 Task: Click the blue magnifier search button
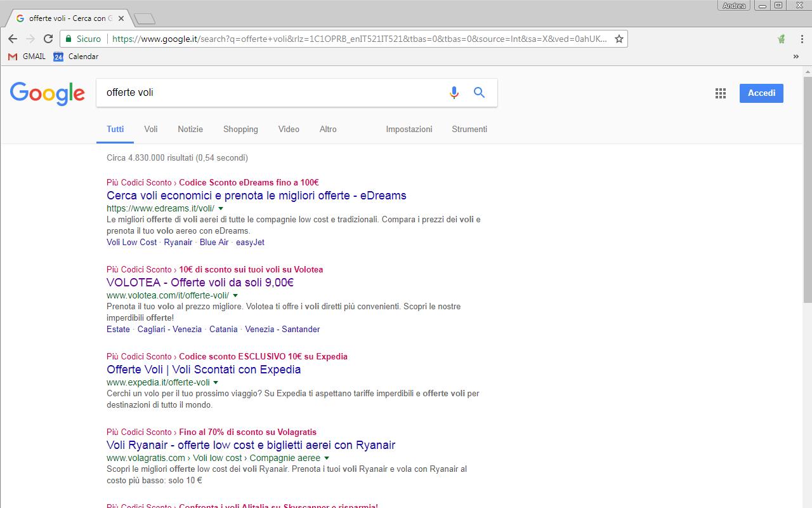tap(480, 93)
